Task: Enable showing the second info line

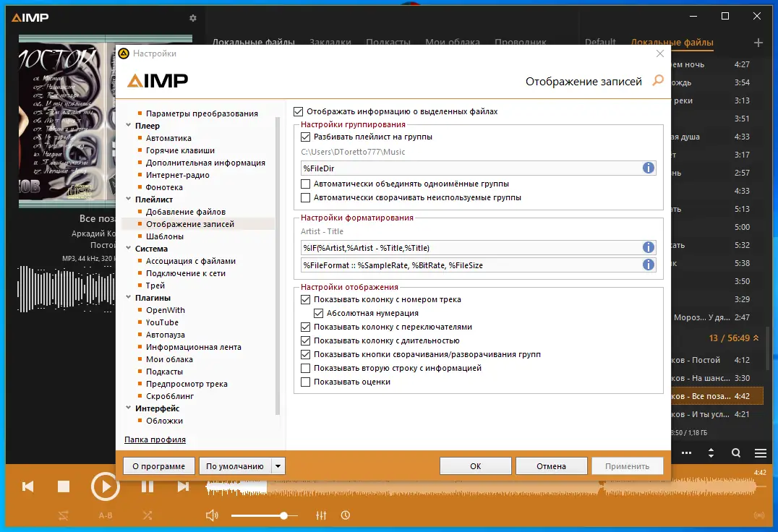Action: 306,369
